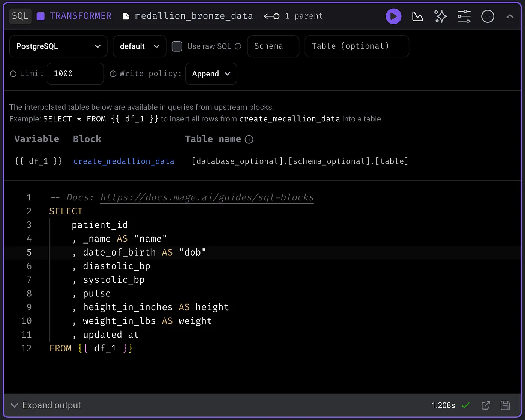The image size is (525, 420).
Task: Click the Table name column header
Action: point(213,139)
